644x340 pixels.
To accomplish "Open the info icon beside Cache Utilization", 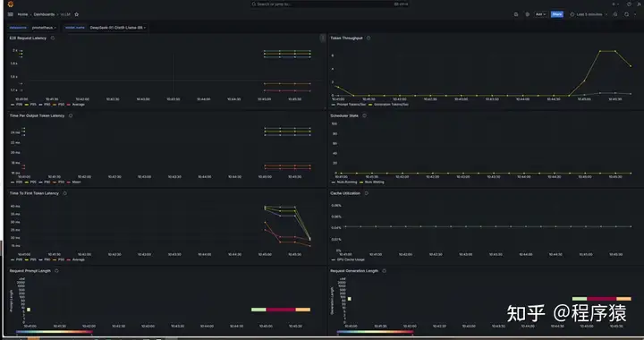I will pyautogui.click(x=367, y=193).
